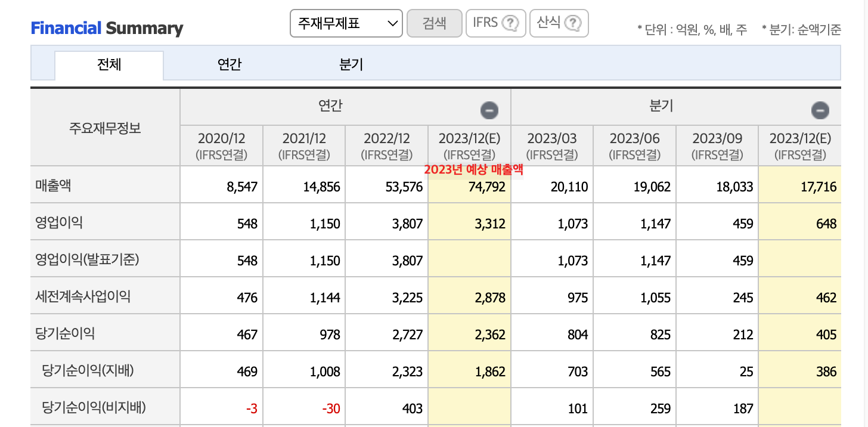The image size is (868, 427).
Task: Switch to the 연간 tab
Action: 231,64
